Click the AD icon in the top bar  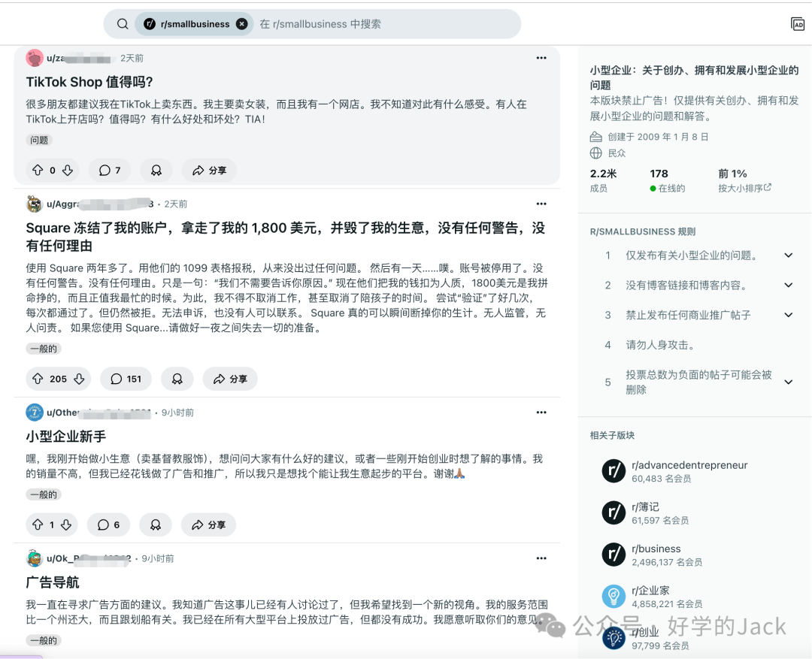(798, 23)
